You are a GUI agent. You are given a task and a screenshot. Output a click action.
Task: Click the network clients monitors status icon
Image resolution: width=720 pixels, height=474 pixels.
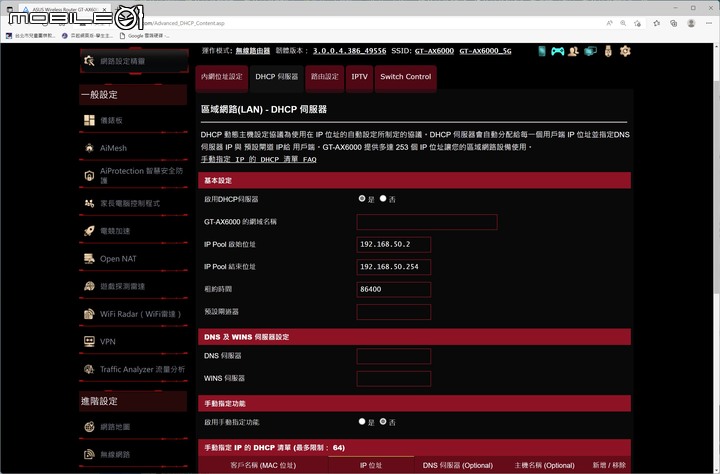point(591,51)
